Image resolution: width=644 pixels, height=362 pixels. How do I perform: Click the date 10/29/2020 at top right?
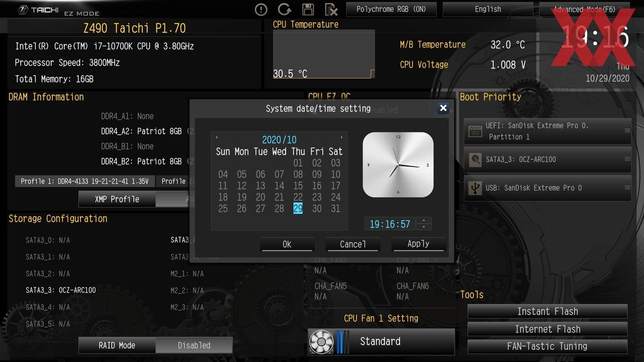[x=608, y=79]
